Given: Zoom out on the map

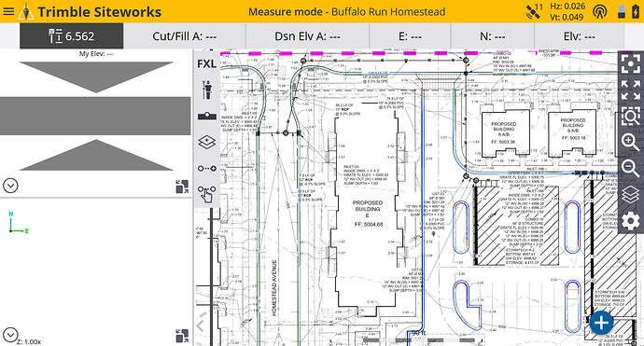Looking at the screenshot, I should pos(630,168).
